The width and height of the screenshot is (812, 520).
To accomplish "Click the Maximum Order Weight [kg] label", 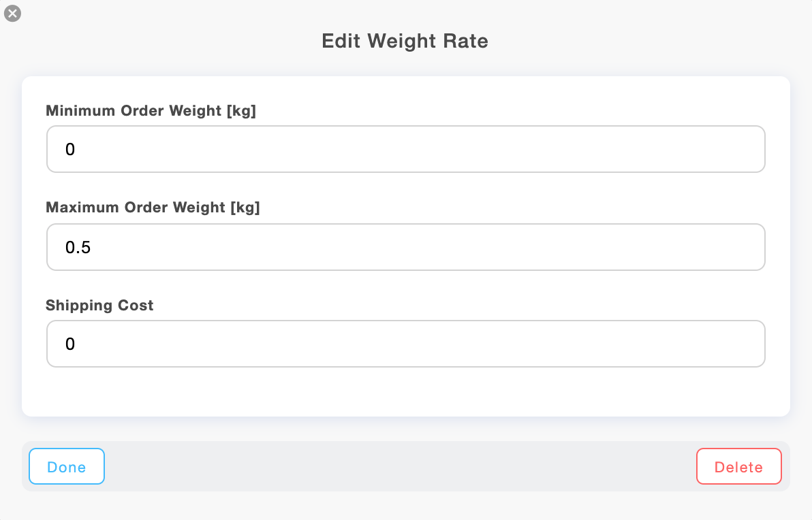I will pos(153,208).
